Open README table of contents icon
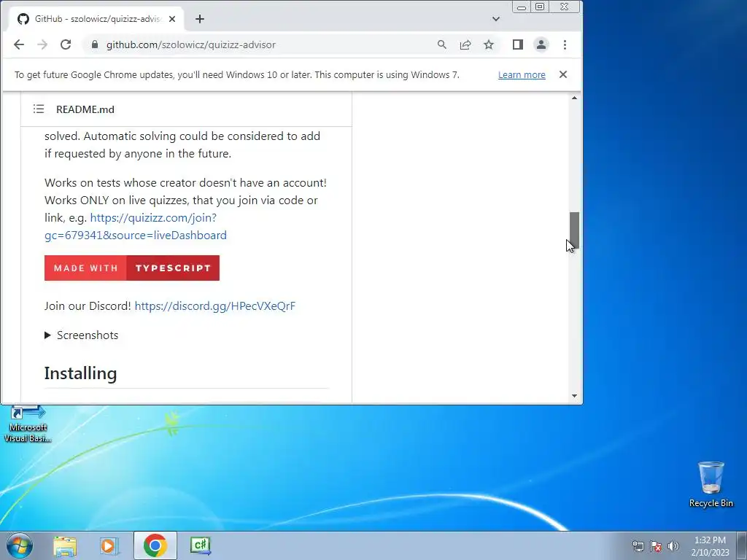 click(x=39, y=109)
